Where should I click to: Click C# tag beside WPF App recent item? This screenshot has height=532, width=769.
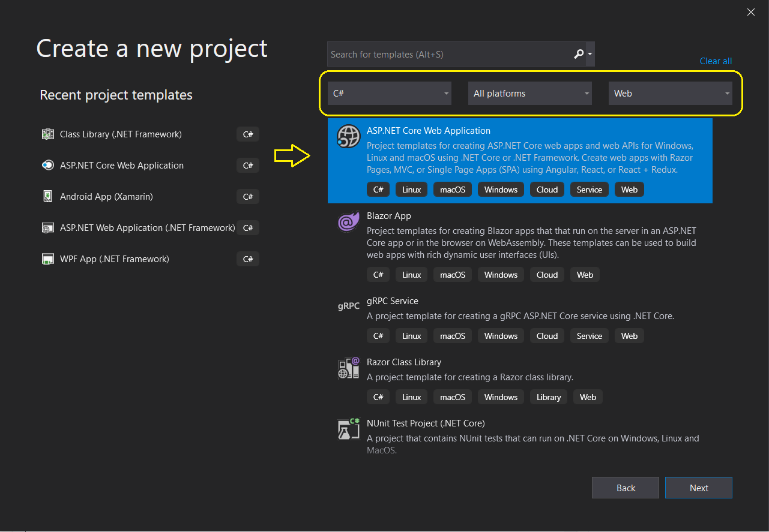click(248, 259)
